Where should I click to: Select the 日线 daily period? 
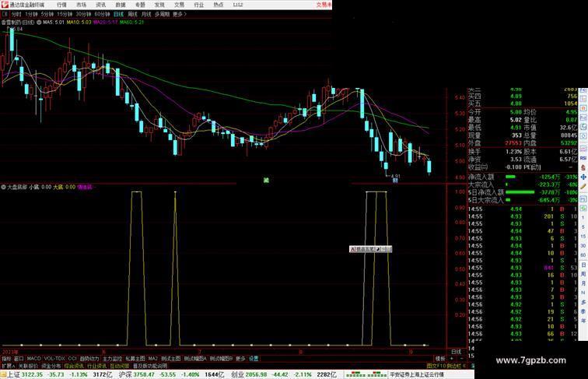coord(118,14)
